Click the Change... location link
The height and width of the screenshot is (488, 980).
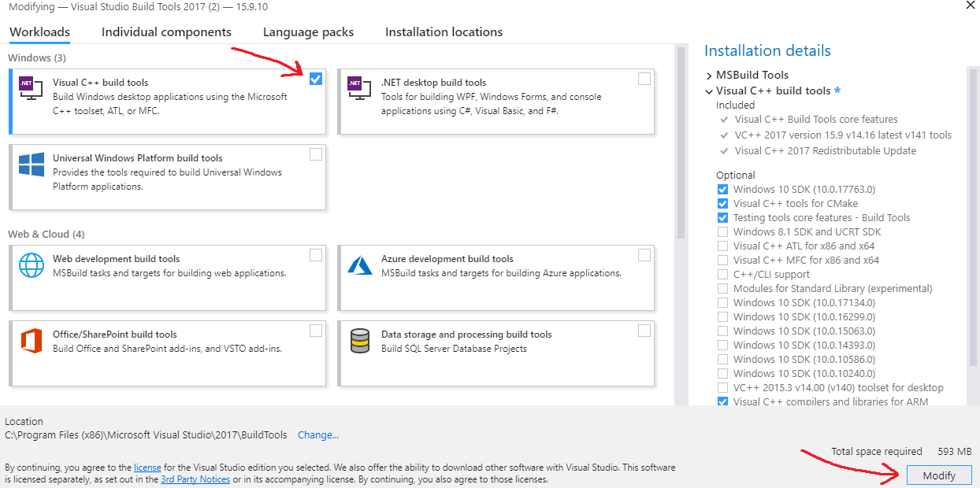(x=318, y=435)
